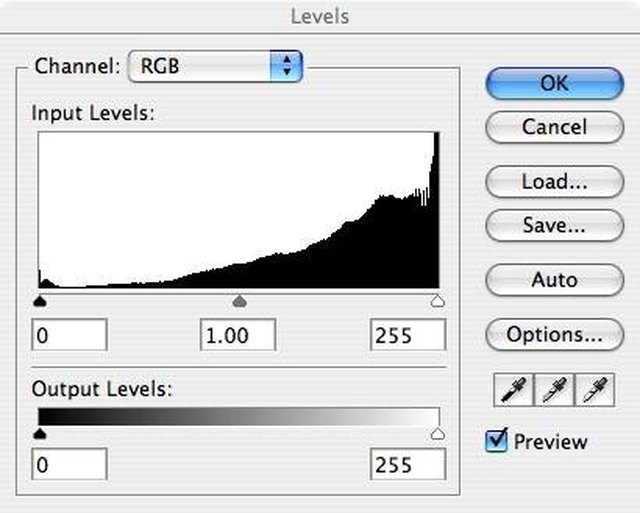Image resolution: width=640 pixels, height=513 pixels.
Task: Click the input black point slider
Action: pyautogui.click(x=40, y=302)
